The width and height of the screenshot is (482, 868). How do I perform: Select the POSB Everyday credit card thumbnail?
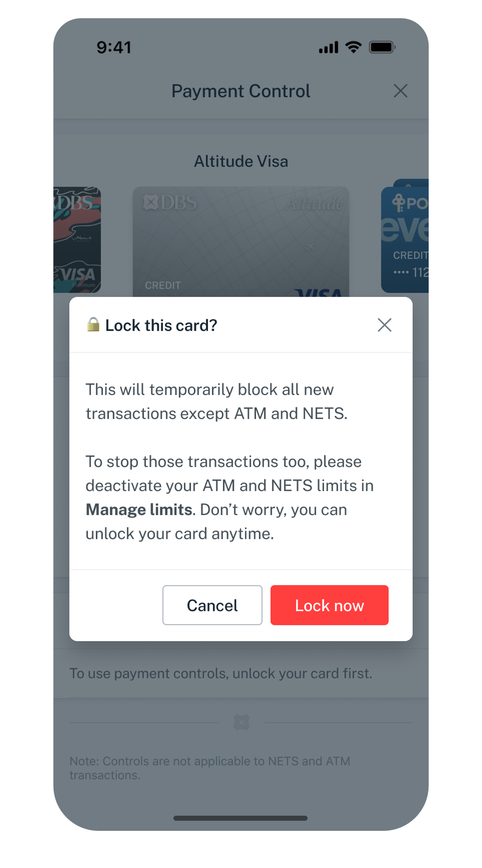tap(404, 240)
